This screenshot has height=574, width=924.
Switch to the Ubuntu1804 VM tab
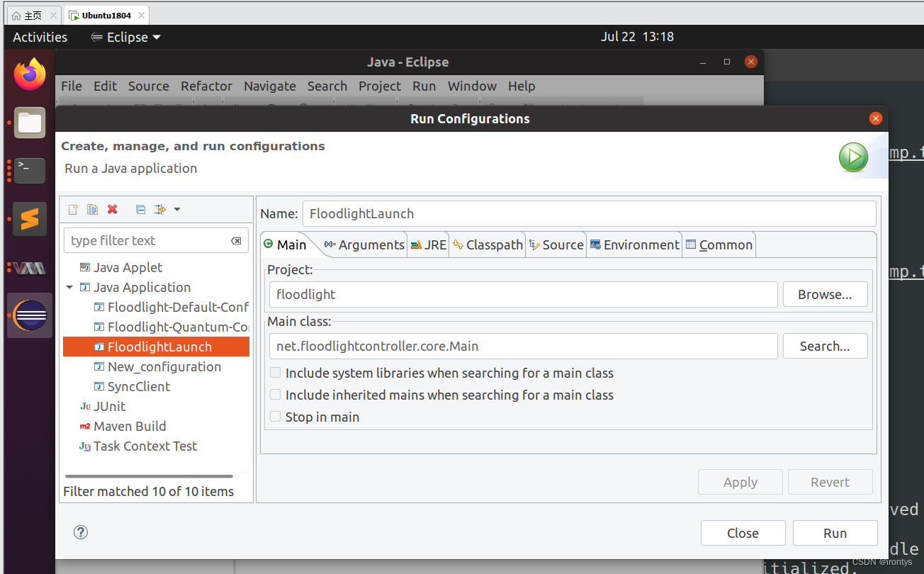(106, 15)
